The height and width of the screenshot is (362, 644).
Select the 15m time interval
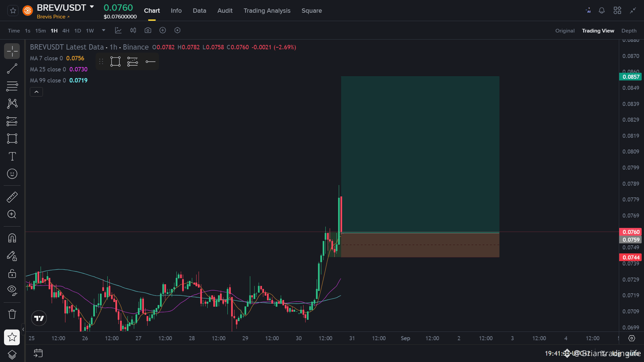click(x=41, y=31)
